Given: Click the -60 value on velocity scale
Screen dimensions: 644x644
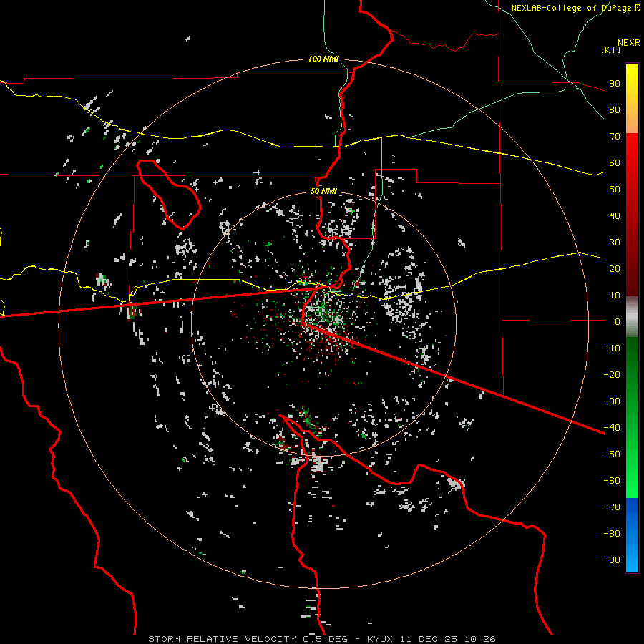Looking at the screenshot, I should 612,481.
